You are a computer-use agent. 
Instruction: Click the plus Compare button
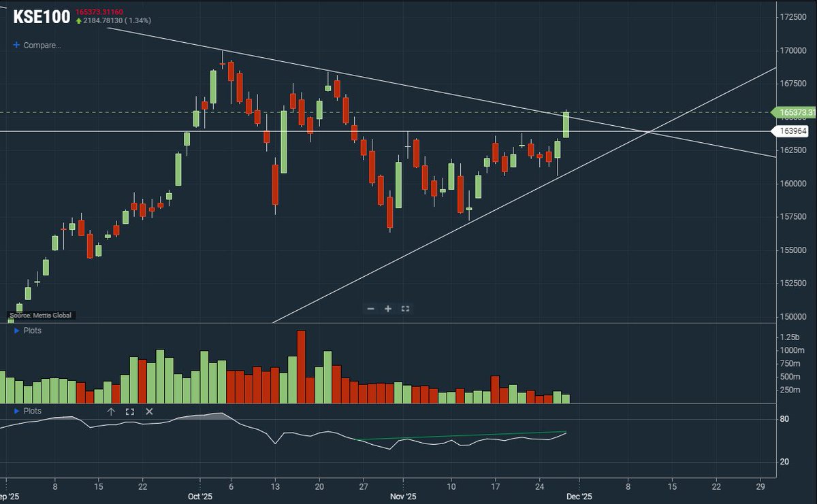coord(37,46)
